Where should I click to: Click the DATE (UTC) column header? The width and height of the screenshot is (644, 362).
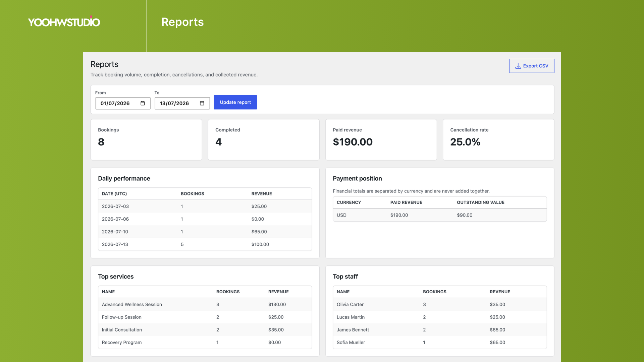[x=114, y=194]
